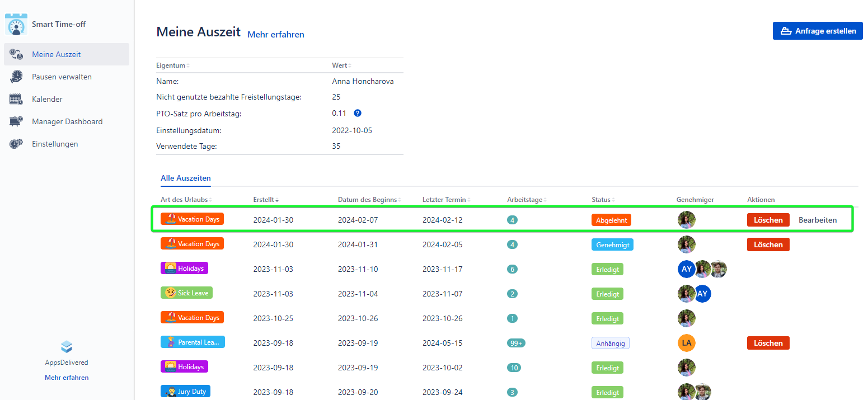Click the LA approver avatar for Parental Leave
Viewport: 868px width, 400px height.
(x=686, y=343)
